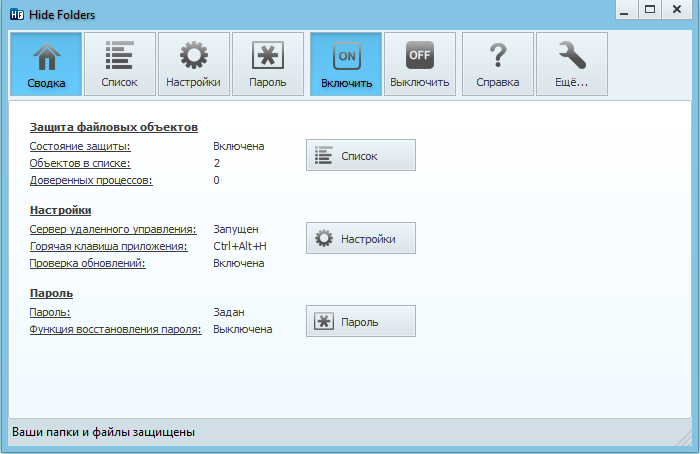This screenshot has width=700, height=454.
Task: Open the Настройки gear toolbar icon
Action: coord(194,64)
